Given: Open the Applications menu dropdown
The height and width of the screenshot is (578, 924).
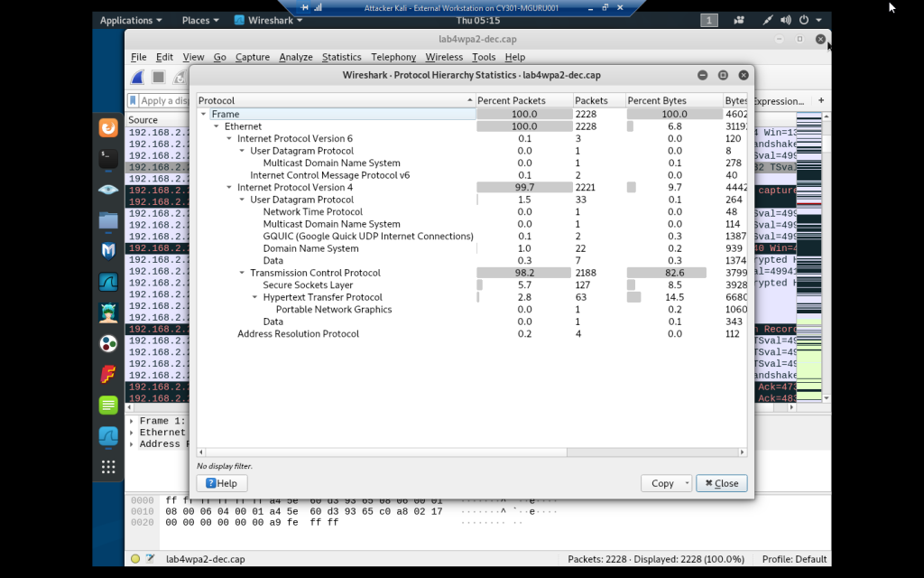Looking at the screenshot, I should [131, 20].
